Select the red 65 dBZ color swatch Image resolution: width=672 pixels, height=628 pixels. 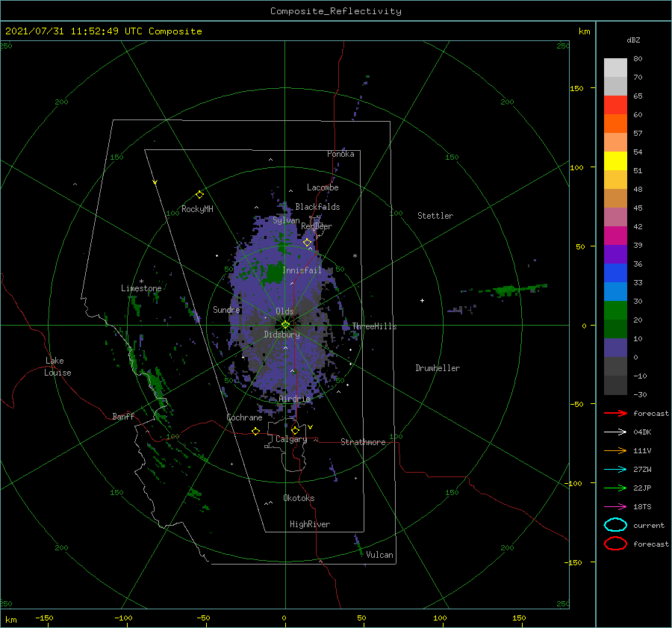[x=615, y=105]
